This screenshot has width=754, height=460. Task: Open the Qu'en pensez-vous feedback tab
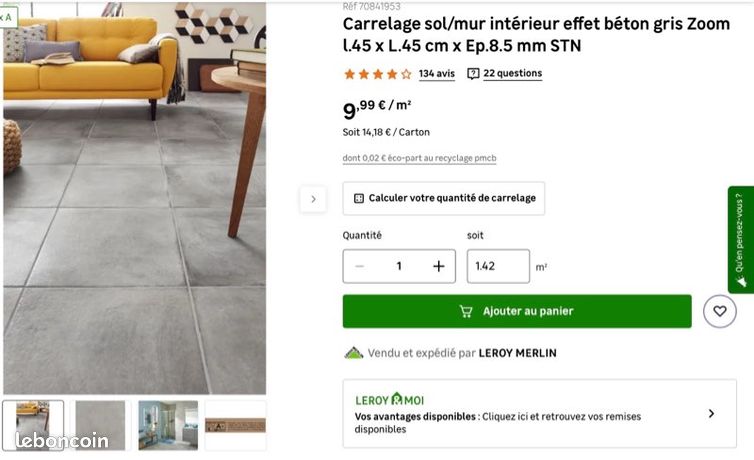coord(741,239)
